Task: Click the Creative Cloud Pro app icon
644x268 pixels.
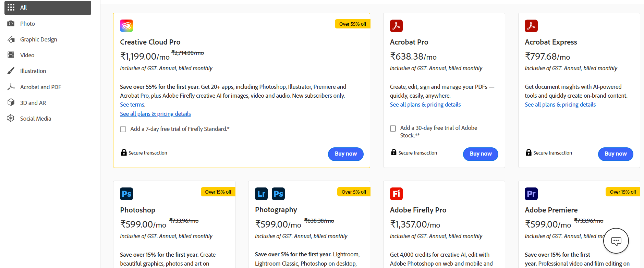Action: click(x=126, y=26)
